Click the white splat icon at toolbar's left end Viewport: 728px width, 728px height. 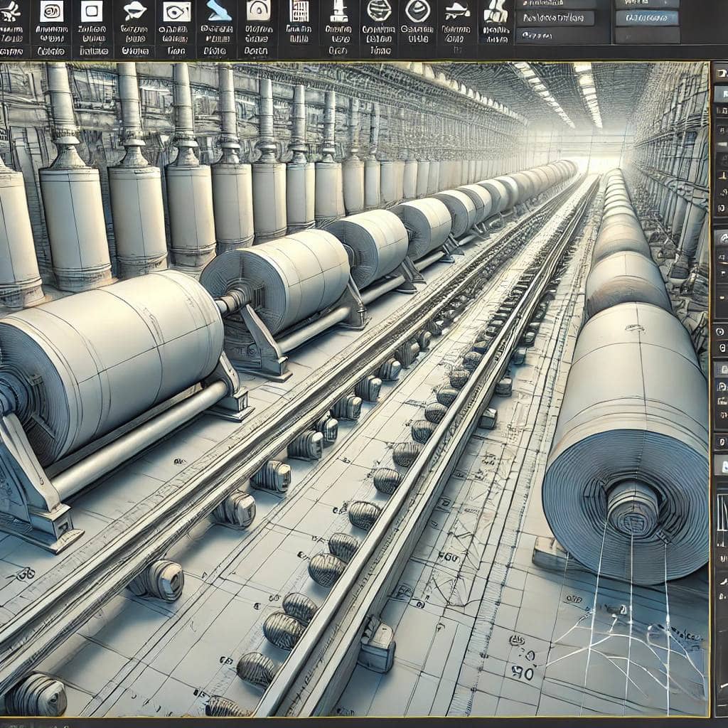[10, 11]
